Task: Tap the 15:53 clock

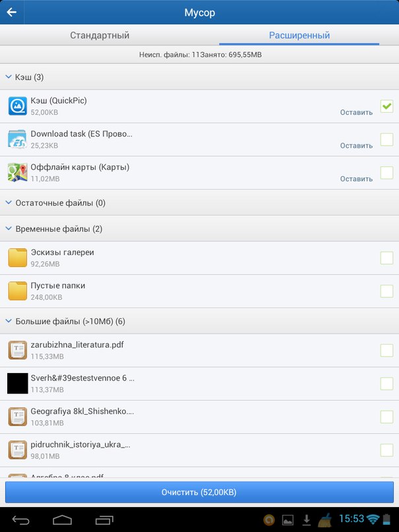Action: (352, 519)
